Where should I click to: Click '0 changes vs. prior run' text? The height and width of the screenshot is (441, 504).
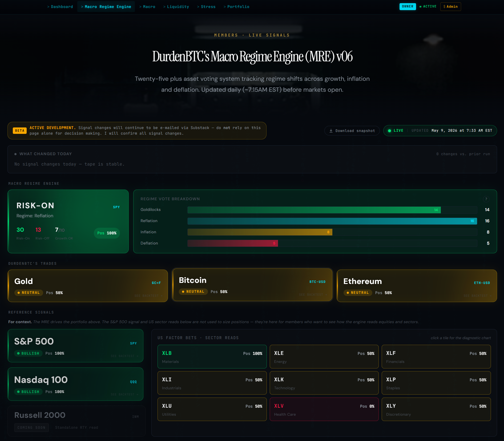coord(463,154)
